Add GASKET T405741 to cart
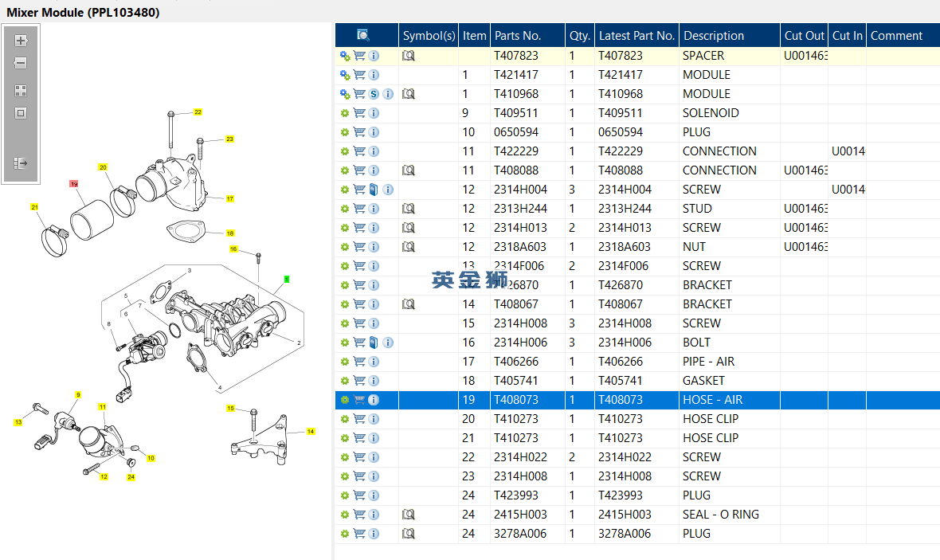Viewport: 940px width, 560px height. [x=359, y=381]
